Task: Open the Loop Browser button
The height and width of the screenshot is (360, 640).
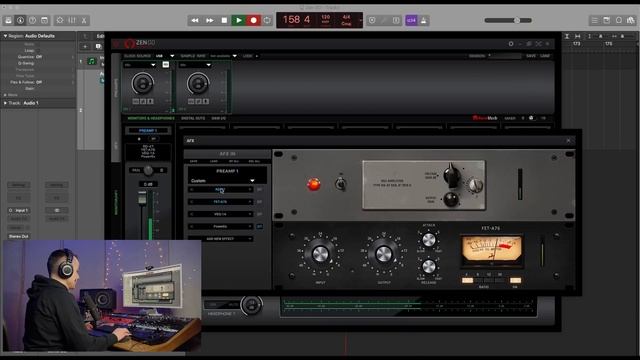Action: point(619,20)
